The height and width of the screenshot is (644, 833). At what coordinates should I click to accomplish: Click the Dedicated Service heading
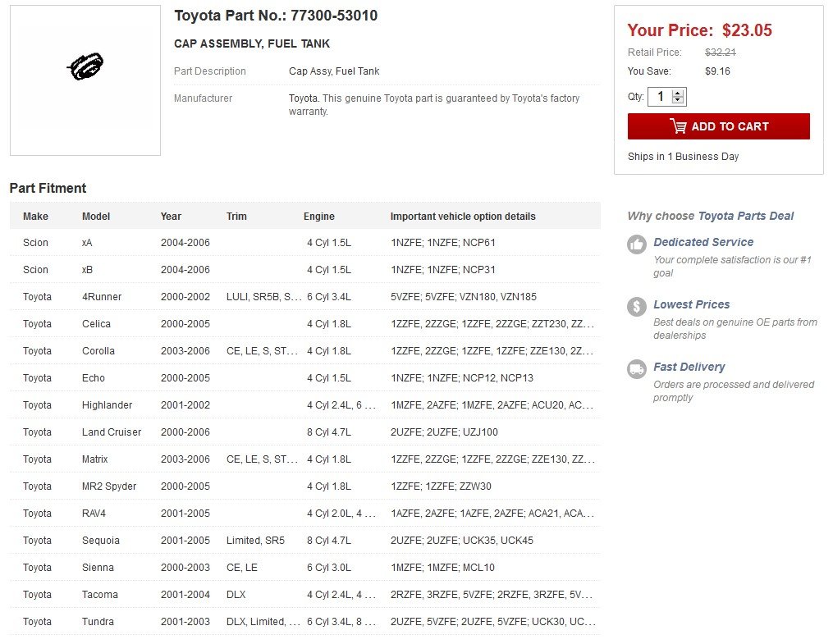pos(703,242)
